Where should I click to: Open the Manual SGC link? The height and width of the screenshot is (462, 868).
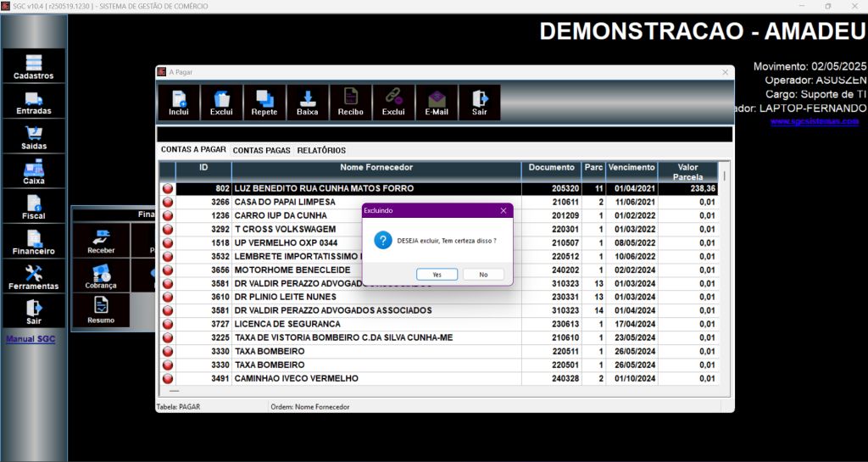click(31, 339)
